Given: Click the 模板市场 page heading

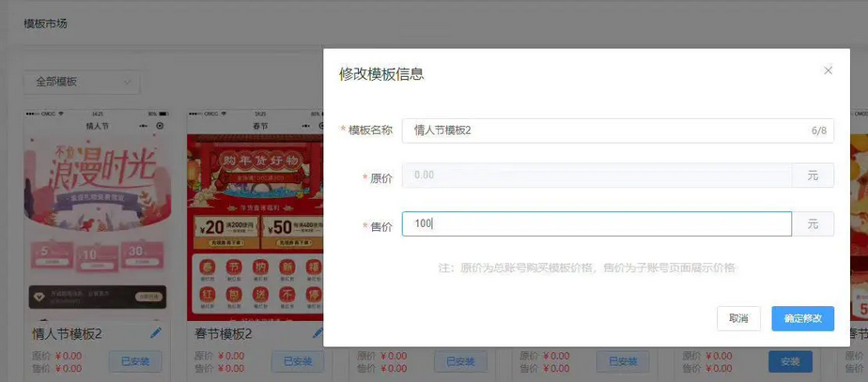Looking at the screenshot, I should click(46, 23).
